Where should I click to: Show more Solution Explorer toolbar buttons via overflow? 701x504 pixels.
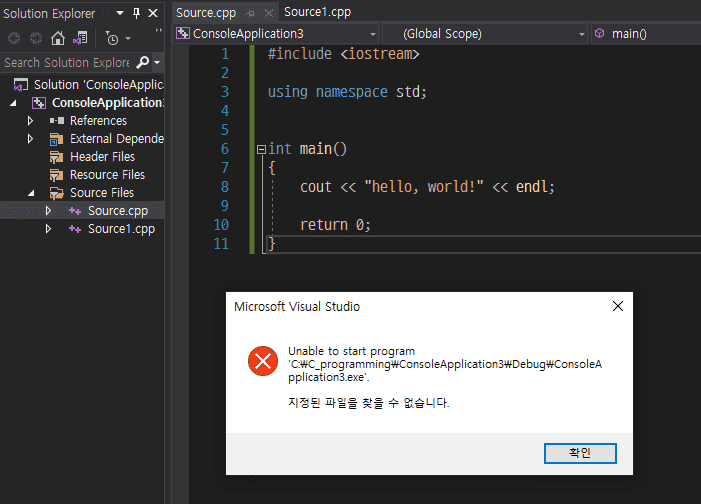point(158,30)
